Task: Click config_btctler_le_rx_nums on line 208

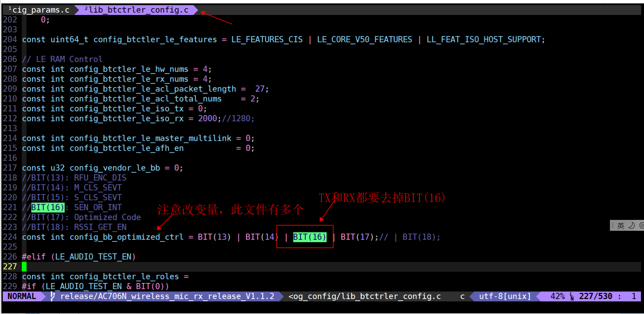Action: [x=129, y=79]
